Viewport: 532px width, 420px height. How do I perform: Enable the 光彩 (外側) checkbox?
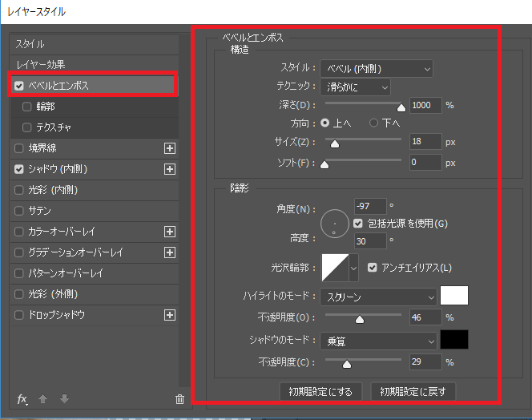click(19, 294)
